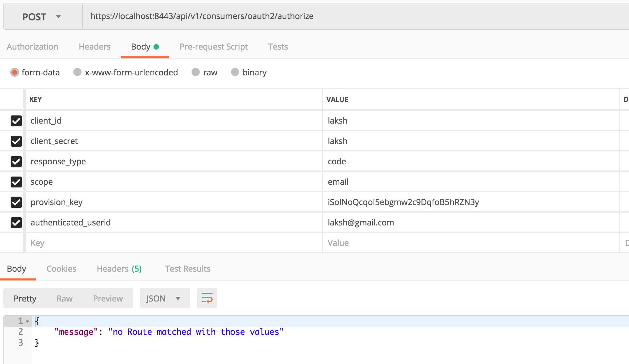Click the request URL field
This screenshot has height=364, width=629.
[356, 16]
